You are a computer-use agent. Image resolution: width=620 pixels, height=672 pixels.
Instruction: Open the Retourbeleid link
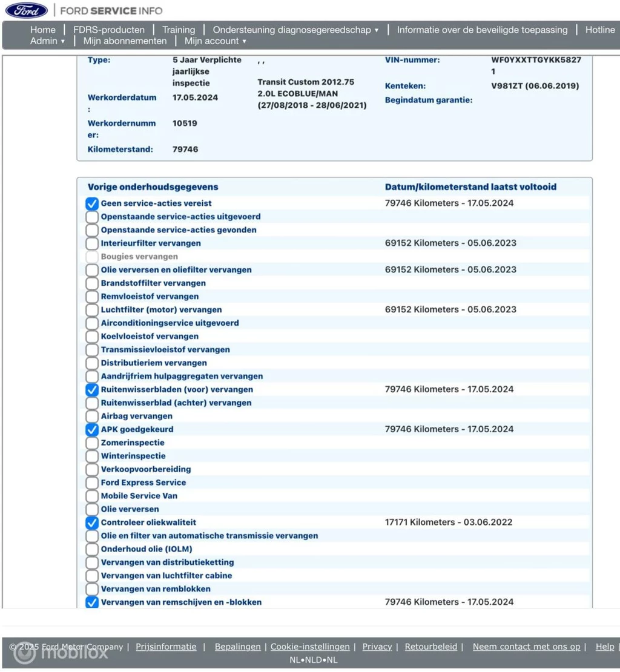431,647
